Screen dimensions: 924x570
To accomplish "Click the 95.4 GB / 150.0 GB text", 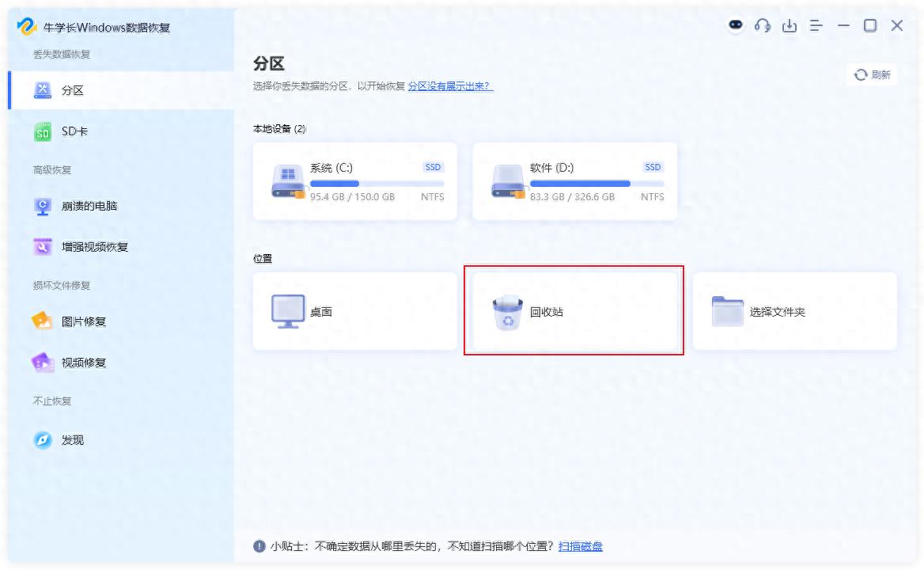I will [352, 197].
